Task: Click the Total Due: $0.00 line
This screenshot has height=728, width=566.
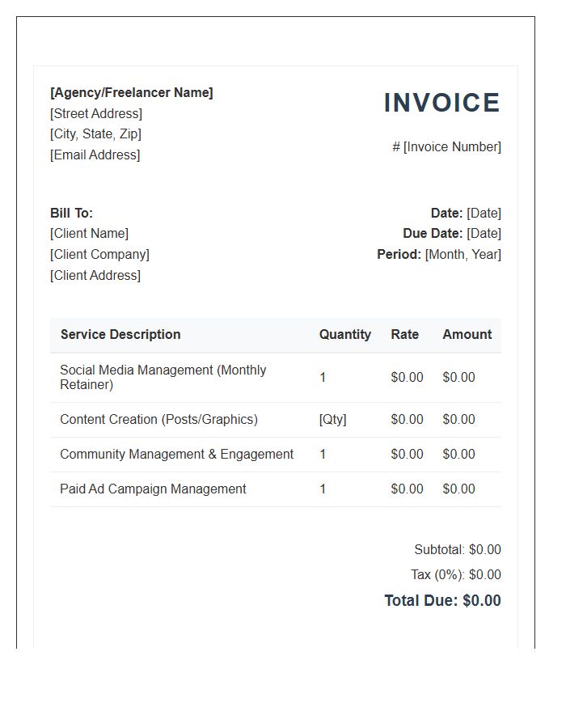Action: click(x=442, y=601)
